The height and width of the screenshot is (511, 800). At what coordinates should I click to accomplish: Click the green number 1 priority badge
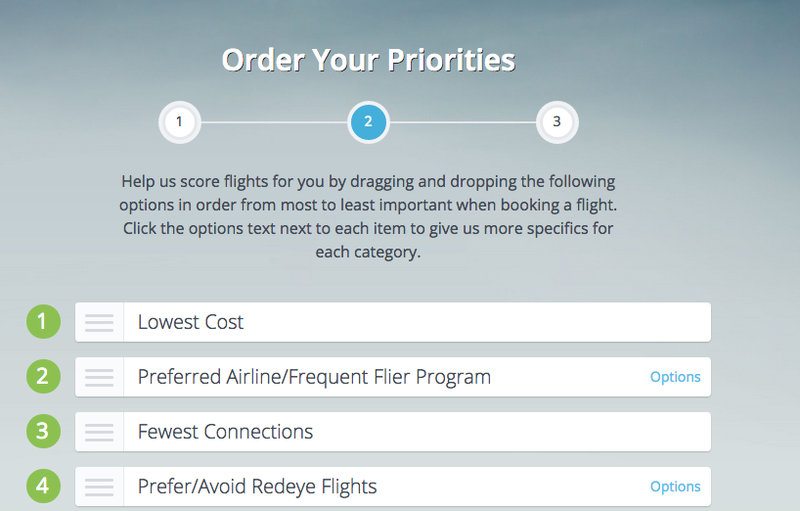pyautogui.click(x=43, y=322)
